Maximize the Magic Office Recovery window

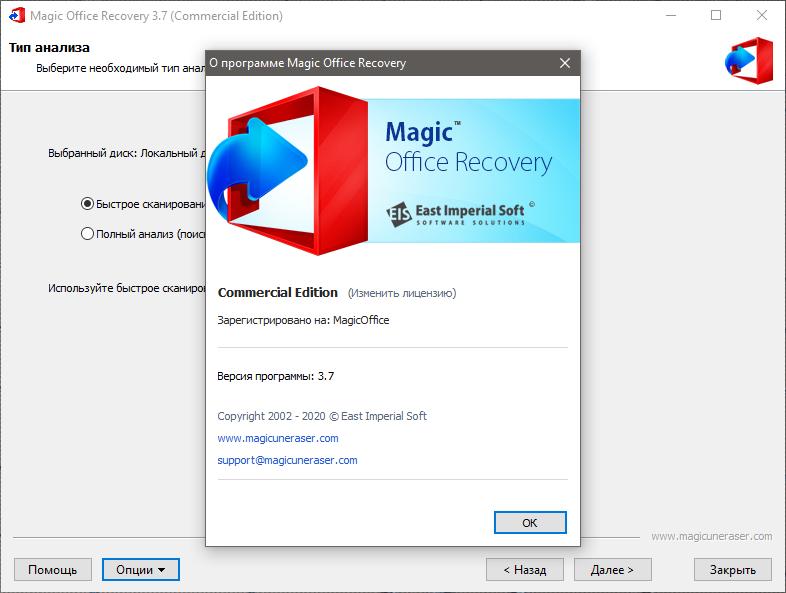coord(716,16)
